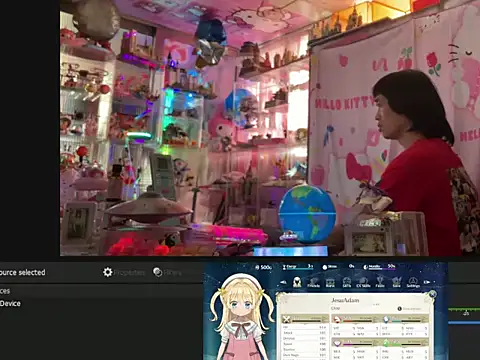Viewport: 480px width, 360px height.
Task: Click the JesusAdam name title
Action: pos(345,300)
